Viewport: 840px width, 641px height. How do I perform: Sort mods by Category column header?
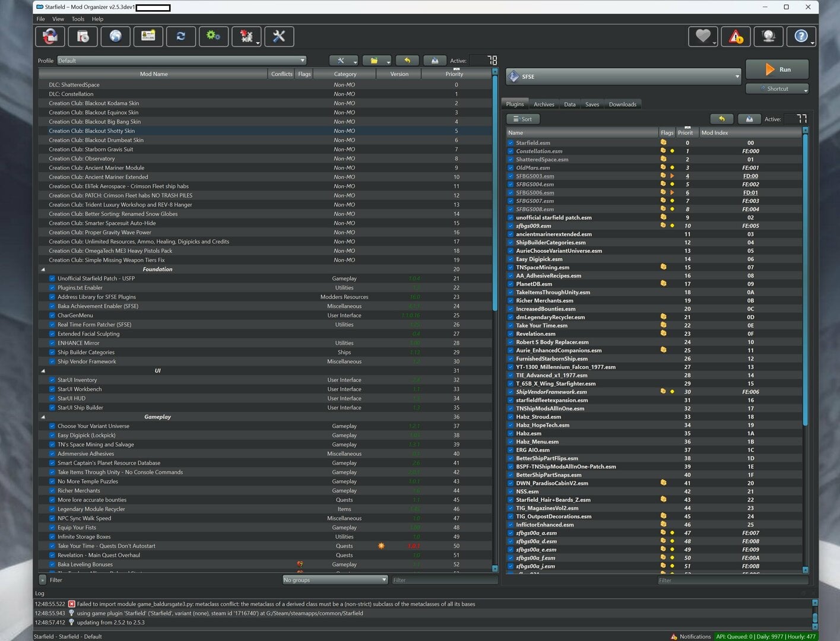click(345, 74)
